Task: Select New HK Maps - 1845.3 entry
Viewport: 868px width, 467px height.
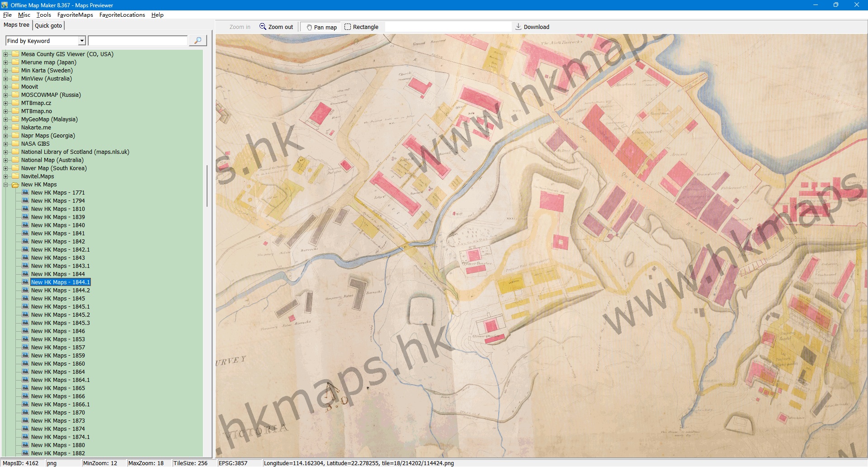Action: pyautogui.click(x=60, y=323)
